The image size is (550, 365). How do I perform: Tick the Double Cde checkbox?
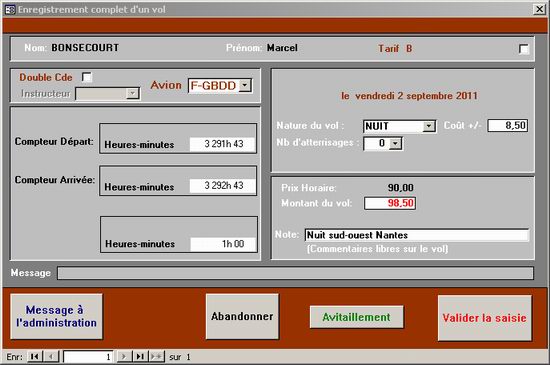pos(87,77)
